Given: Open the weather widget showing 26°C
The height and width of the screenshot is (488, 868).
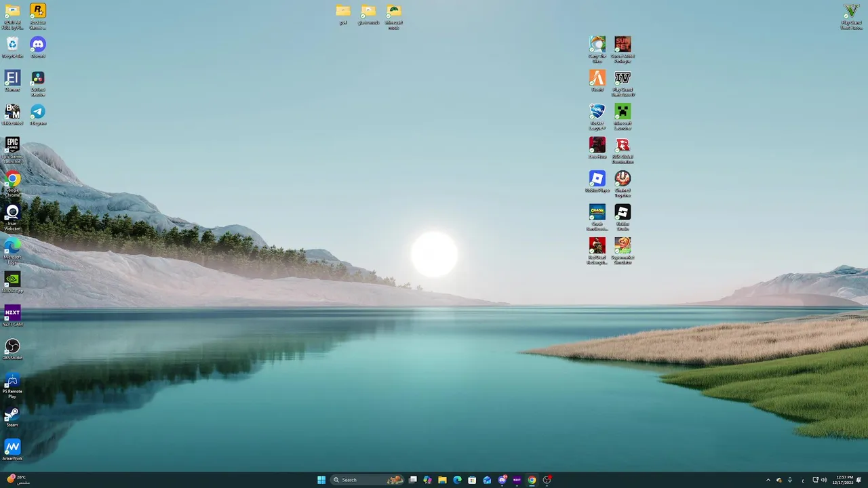Looking at the screenshot, I should tap(18, 480).
